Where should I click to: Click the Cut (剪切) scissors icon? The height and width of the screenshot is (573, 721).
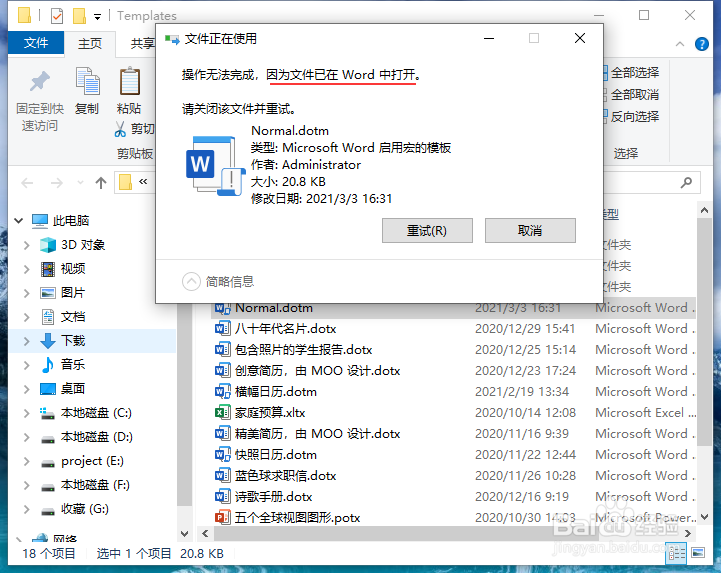(x=120, y=129)
